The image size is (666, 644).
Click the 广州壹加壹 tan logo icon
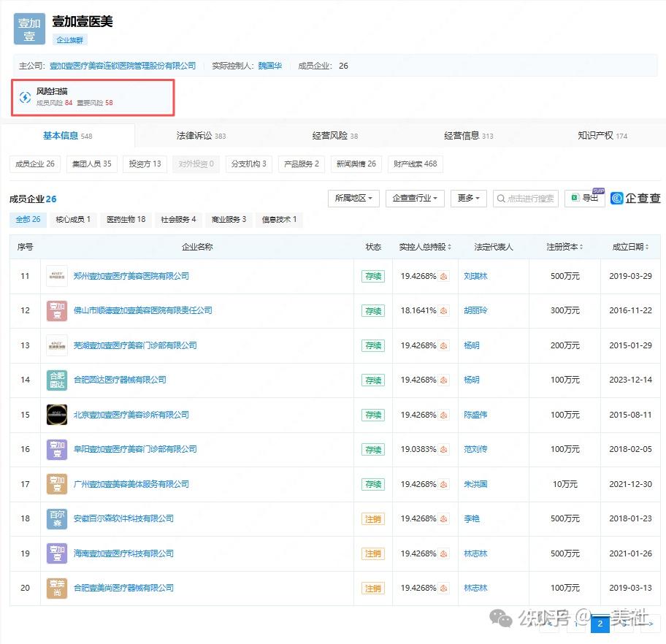[57, 484]
